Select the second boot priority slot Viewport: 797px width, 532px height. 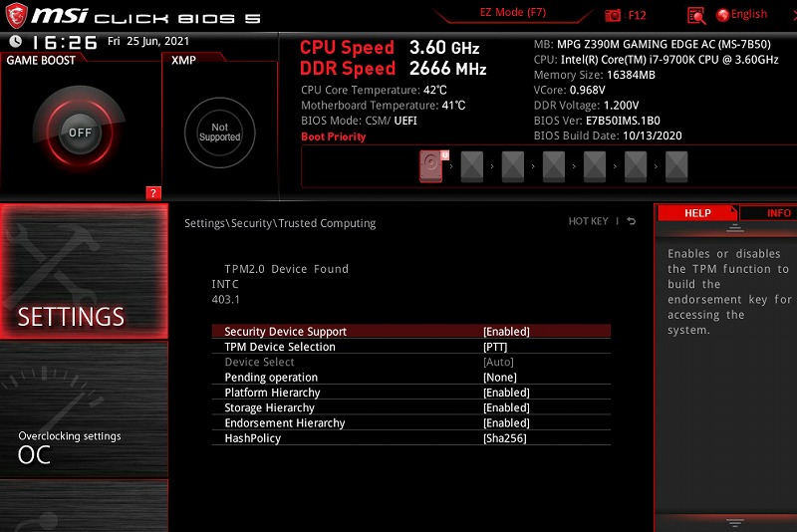point(471,166)
